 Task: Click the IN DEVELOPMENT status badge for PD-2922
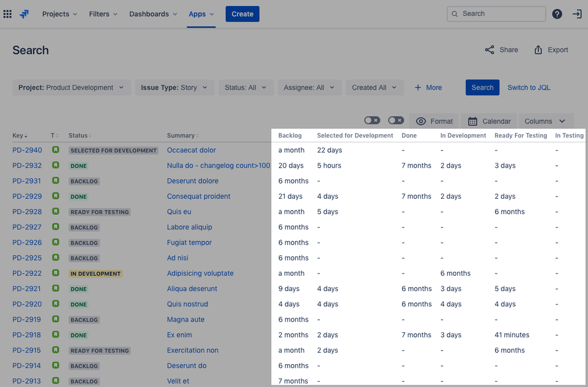click(x=95, y=273)
